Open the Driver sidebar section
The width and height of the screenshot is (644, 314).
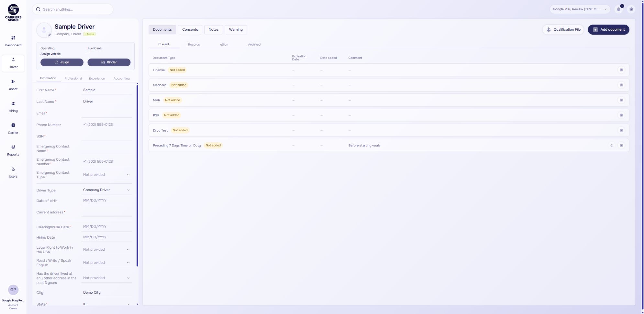[x=13, y=63]
